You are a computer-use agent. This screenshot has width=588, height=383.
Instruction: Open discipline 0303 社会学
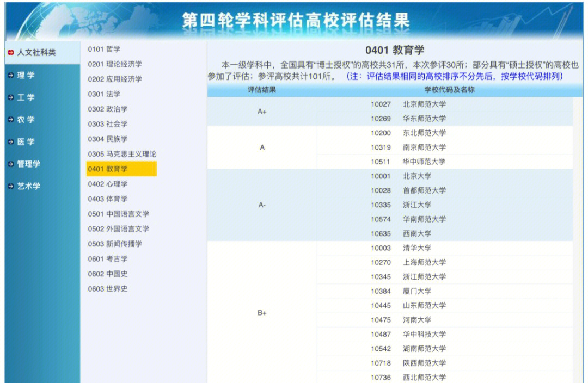pyautogui.click(x=108, y=124)
